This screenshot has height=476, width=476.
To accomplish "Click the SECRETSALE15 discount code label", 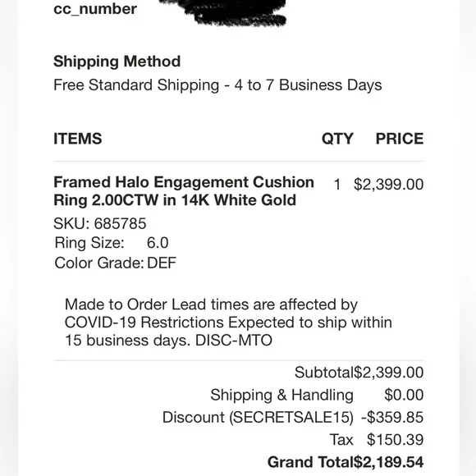I will (x=291, y=418).
